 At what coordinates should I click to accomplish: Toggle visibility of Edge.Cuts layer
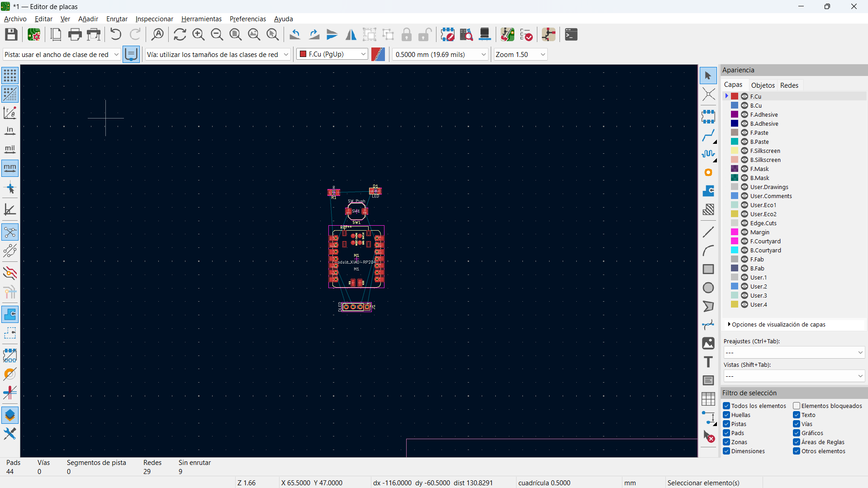[x=745, y=223]
